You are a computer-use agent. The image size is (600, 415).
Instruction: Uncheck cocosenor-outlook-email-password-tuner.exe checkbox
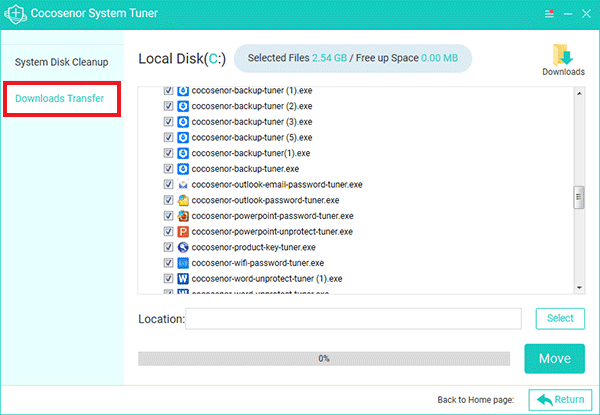(168, 184)
